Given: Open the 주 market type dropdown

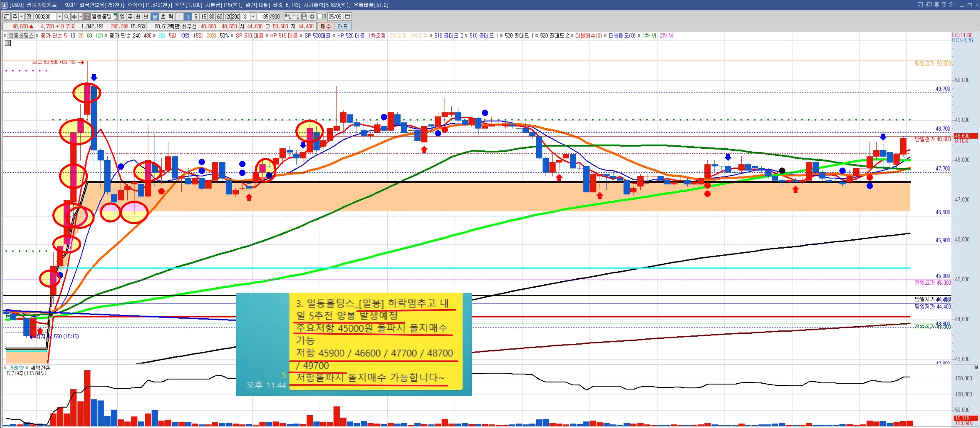Looking at the screenshot, I should 21,17.
